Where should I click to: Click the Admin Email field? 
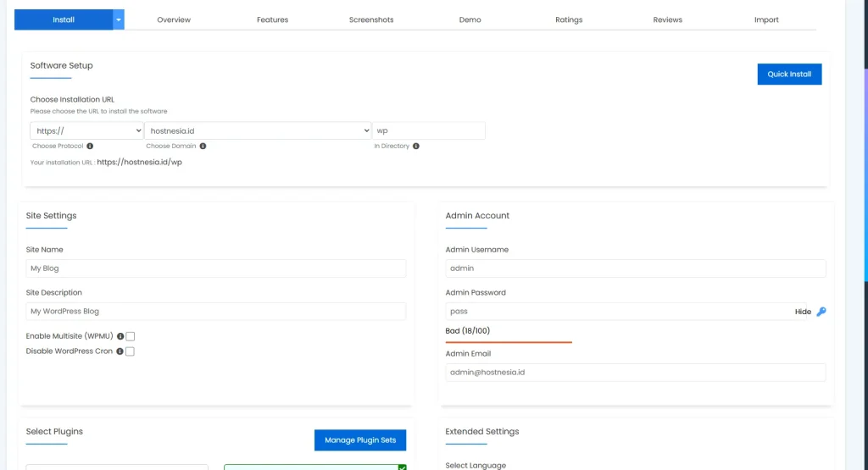coord(636,372)
